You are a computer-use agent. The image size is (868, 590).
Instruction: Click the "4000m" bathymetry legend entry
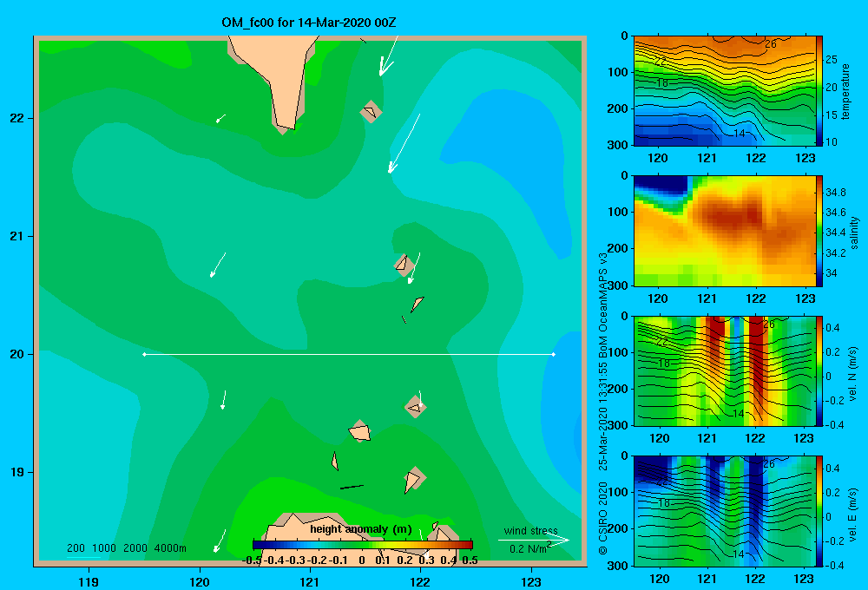click(170, 548)
